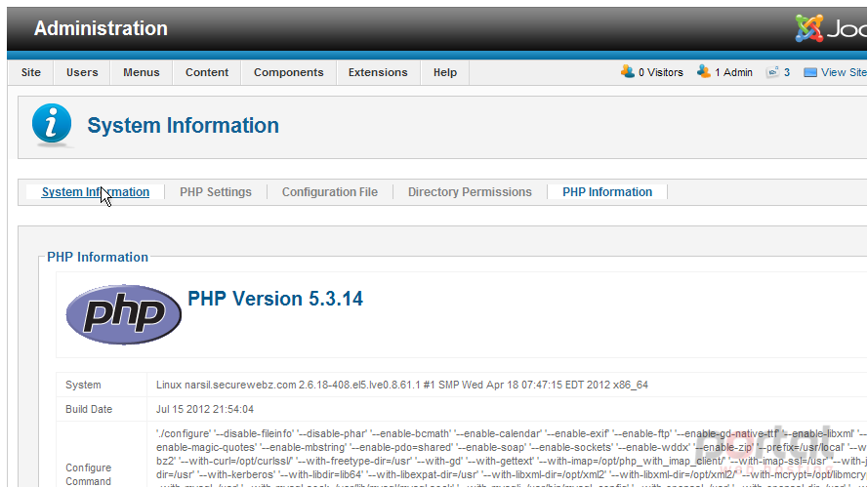Image resolution: width=868 pixels, height=488 pixels.
Task: Click the Linux narsil.securewebz.com system value
Action: coord(402,385)
